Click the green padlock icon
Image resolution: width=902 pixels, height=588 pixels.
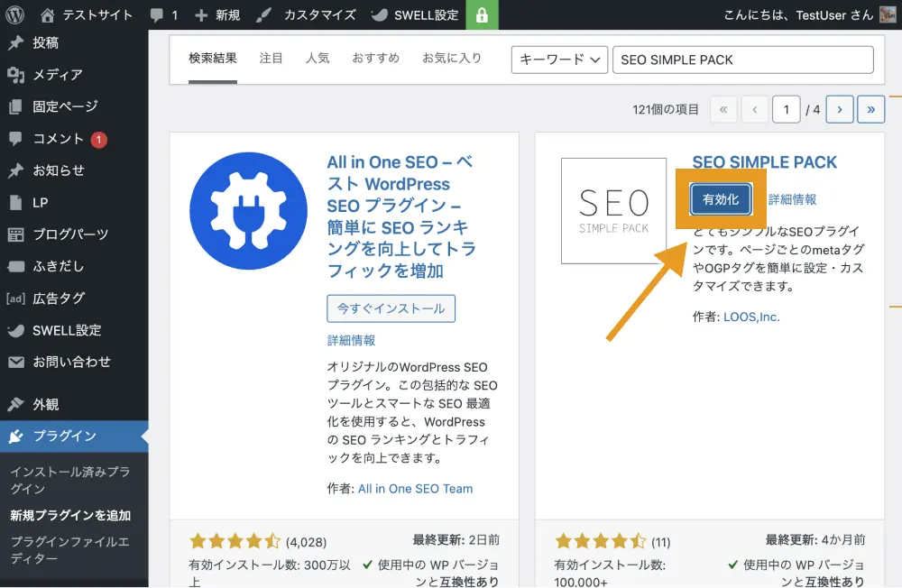pos(482,15)
